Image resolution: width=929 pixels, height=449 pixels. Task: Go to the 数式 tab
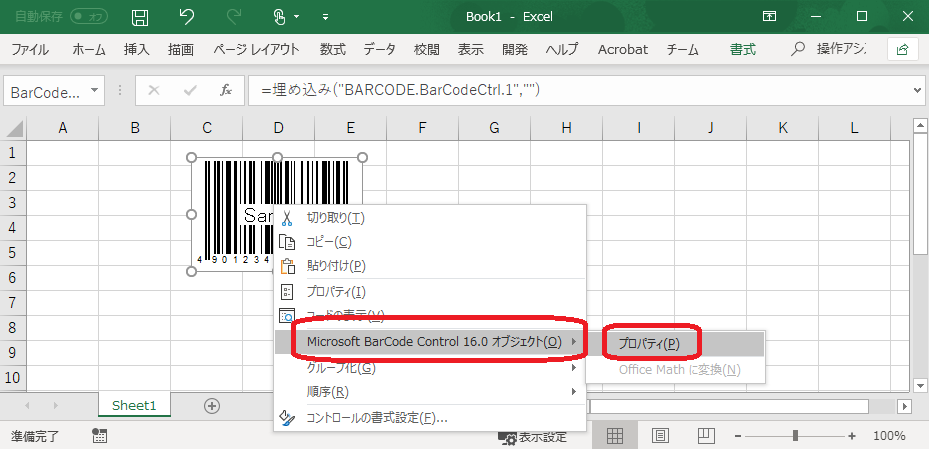point(332,50)
